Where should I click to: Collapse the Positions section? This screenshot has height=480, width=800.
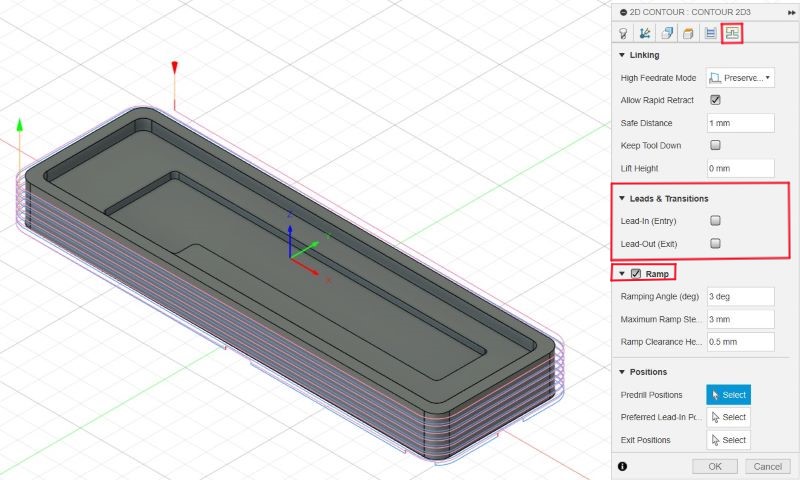(621, 372)
